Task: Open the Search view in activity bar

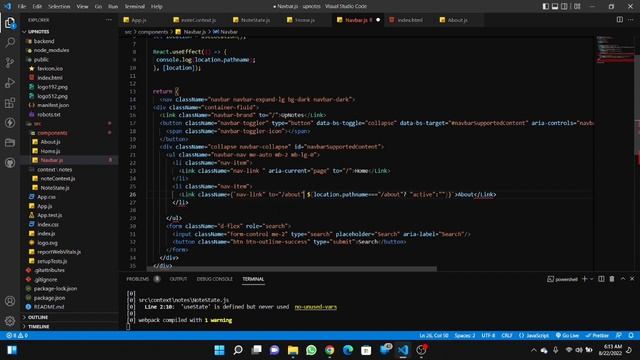Action: click(10, 42)
